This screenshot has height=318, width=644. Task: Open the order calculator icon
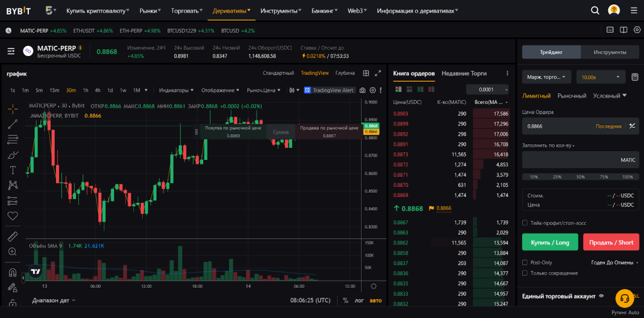pos(635,77)
